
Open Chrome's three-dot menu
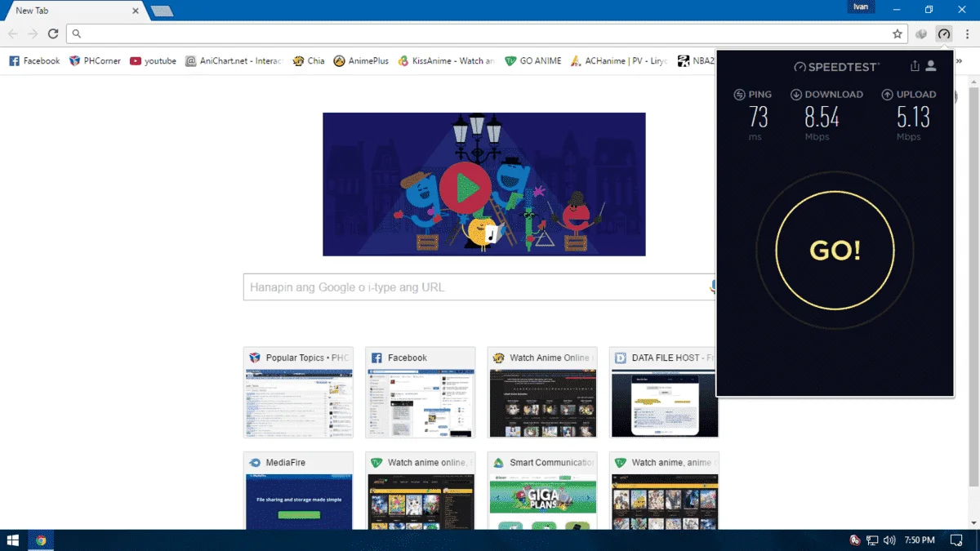(967, 33)
